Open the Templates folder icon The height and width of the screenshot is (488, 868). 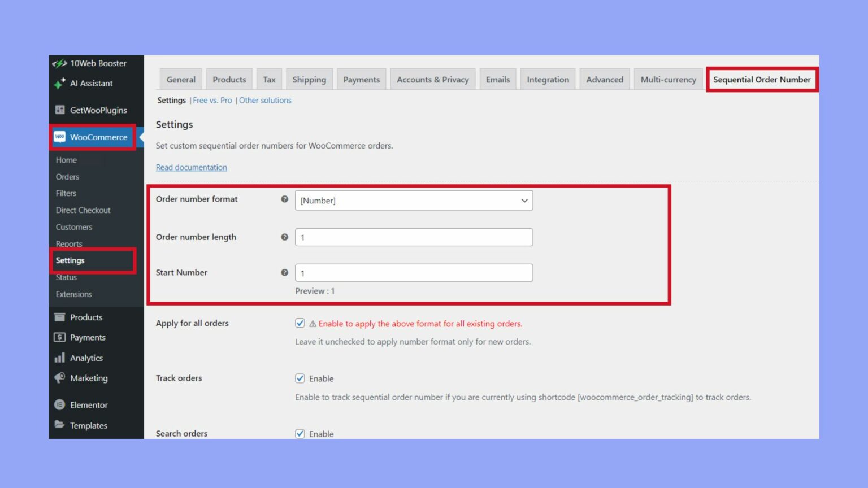(60, 425)
